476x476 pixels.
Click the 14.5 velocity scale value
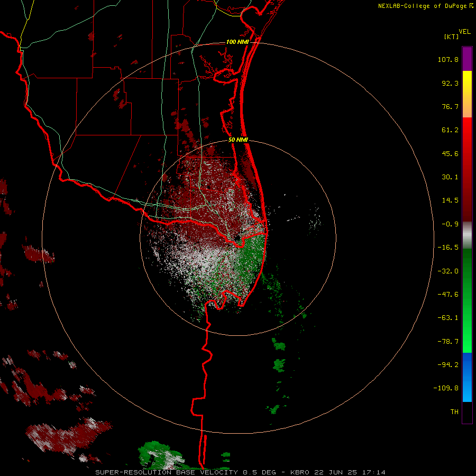[450, 200]
